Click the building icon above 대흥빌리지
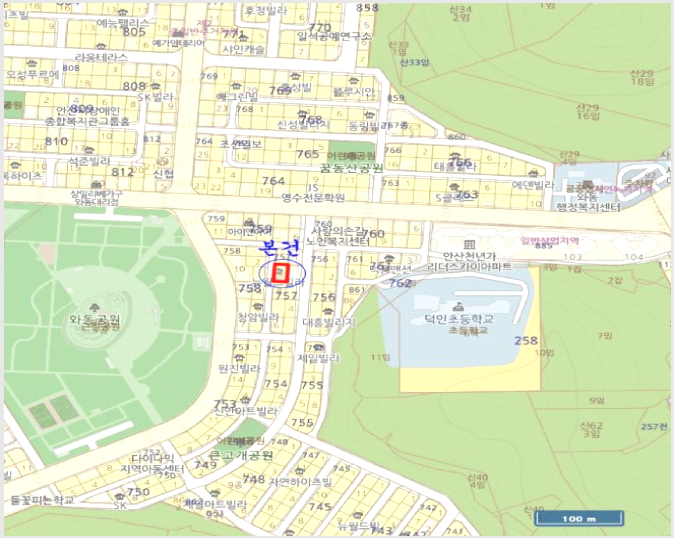Image resolution: width=674 pixels, height=538 pixels. click(328, 311)
